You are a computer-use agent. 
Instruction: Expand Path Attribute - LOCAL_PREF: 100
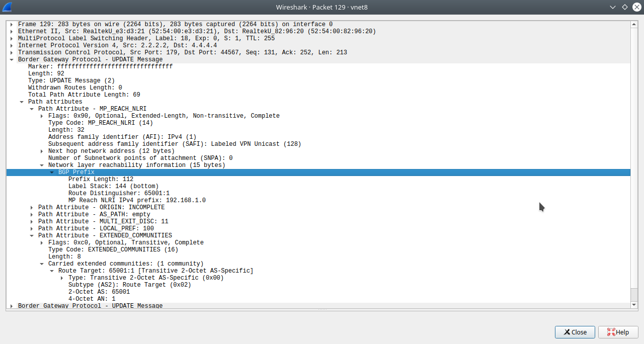[x=31, y=228]
